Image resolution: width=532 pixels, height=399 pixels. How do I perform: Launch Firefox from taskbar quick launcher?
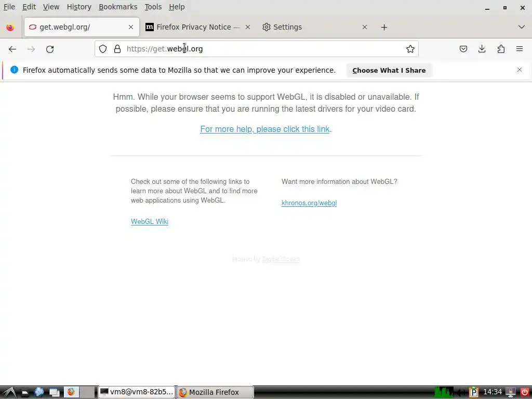tap(71, 392)
